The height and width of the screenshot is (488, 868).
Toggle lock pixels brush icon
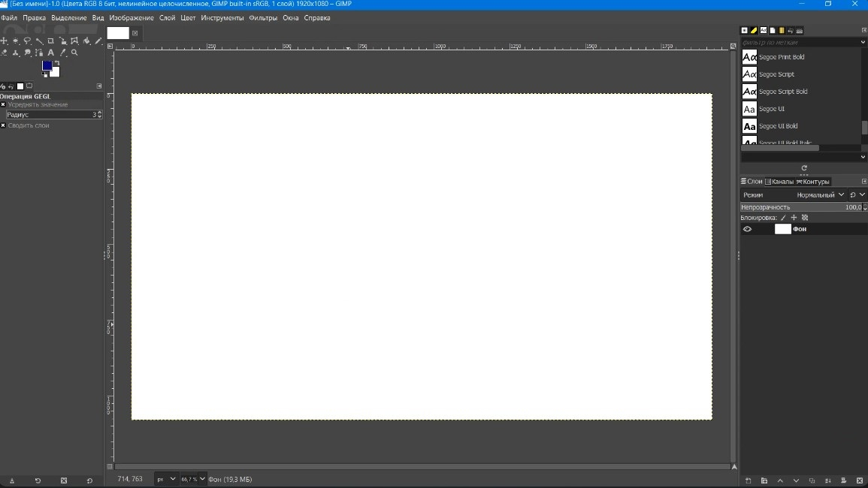783,218
